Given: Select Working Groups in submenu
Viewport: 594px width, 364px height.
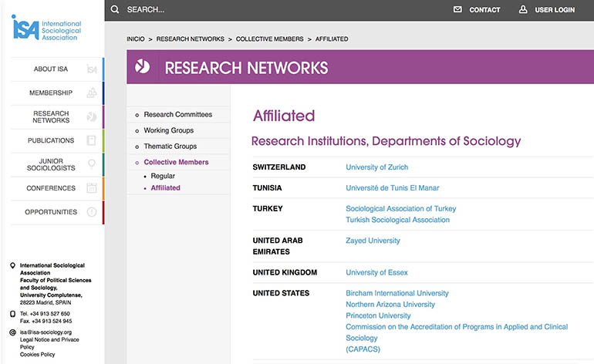Looking at the screenshot, I should point(169,130).
